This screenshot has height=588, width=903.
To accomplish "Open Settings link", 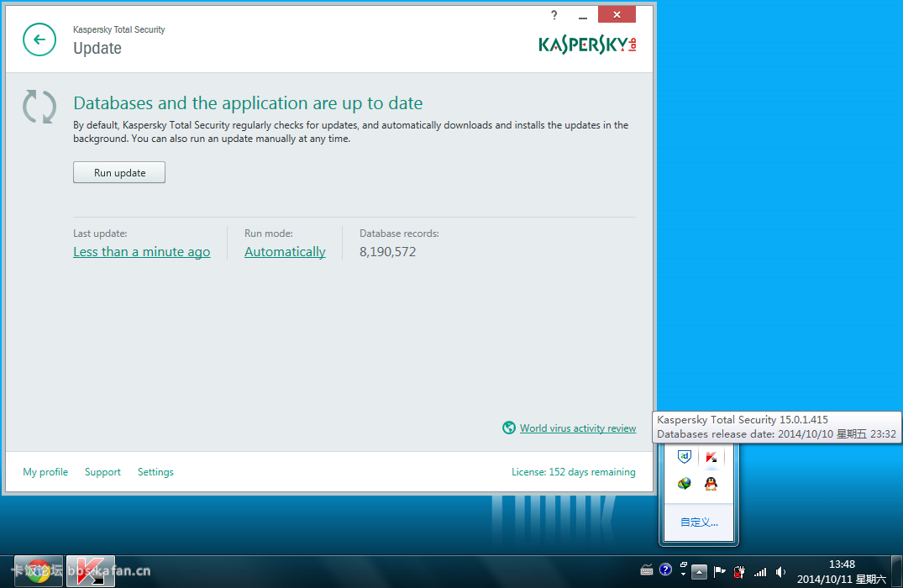I will point(155,472).
